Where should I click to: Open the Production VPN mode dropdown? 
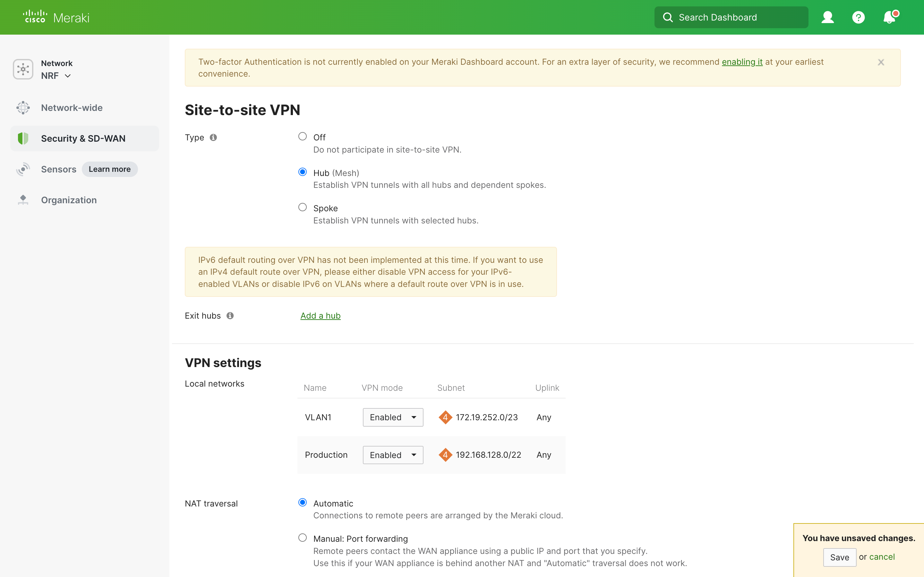point(392,455)
